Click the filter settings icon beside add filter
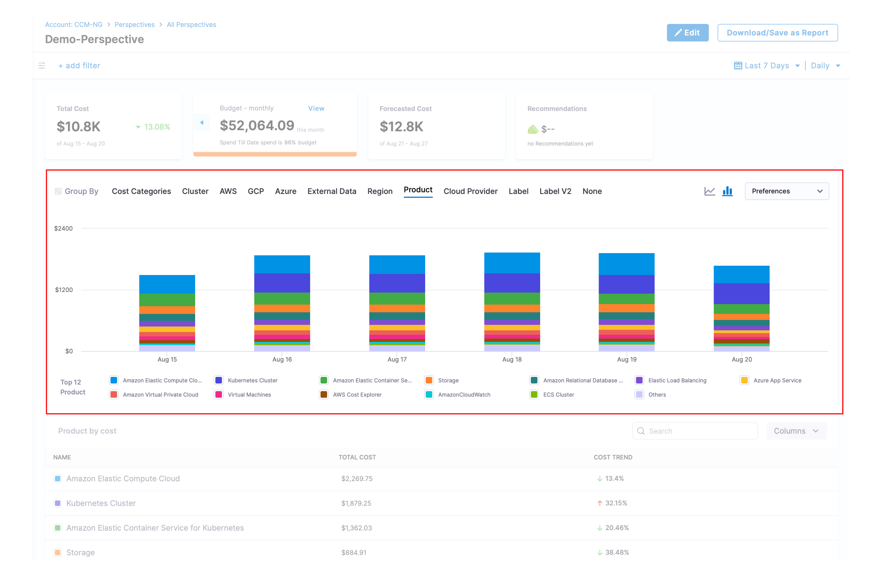The height and width of the screenshot is (588, 882). [x=42, y=66]
